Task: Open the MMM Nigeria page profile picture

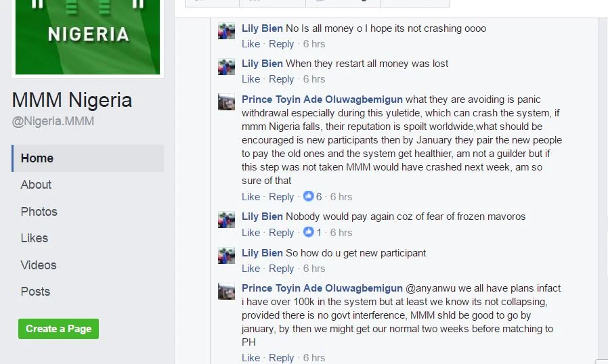Action: (x=87, y=37)
